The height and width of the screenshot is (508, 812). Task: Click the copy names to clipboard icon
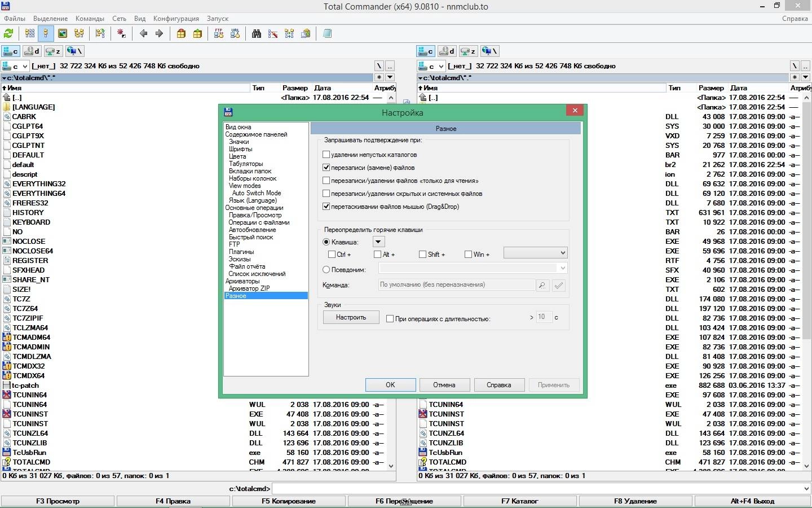pos(306,34)
